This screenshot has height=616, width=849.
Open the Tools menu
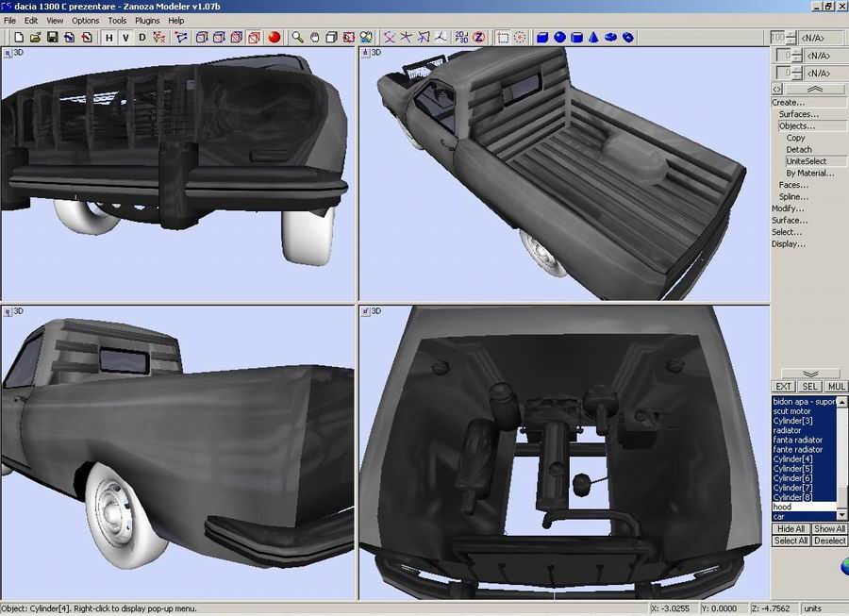(117, 21)
